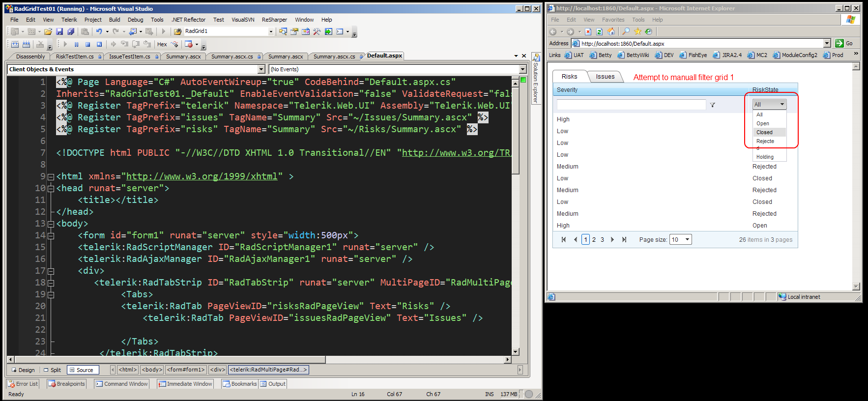Click the Favorites star icon in Internet Explorer
The height and width of the screenshot is (401, 868).
[637, 31]
